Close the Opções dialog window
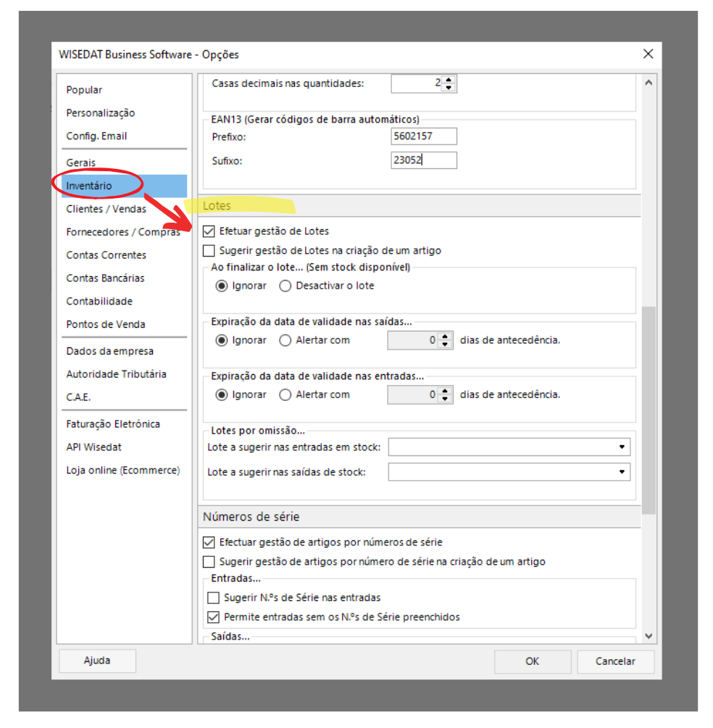713x728 pixels. point(648,54)
